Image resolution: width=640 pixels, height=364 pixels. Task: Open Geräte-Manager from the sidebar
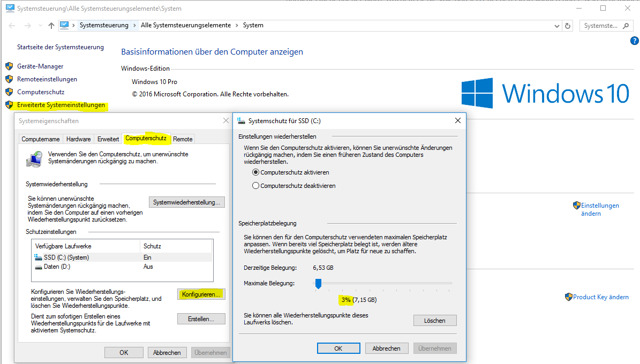tap(40, 66)
